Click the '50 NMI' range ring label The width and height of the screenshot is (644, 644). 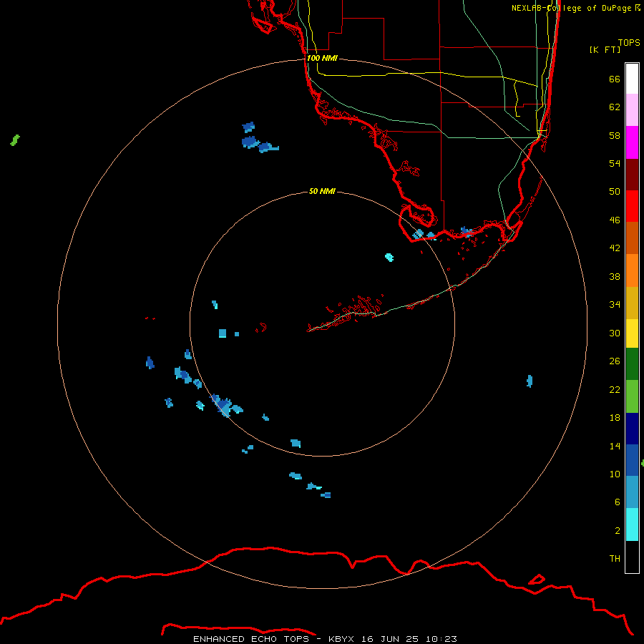pyautogui.click(x=322, y=191)
